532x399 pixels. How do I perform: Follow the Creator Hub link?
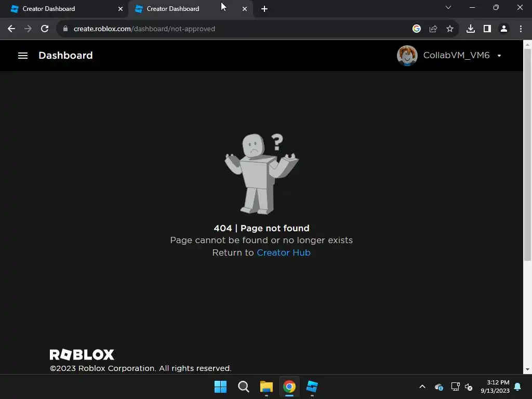(x=283, y=252)
